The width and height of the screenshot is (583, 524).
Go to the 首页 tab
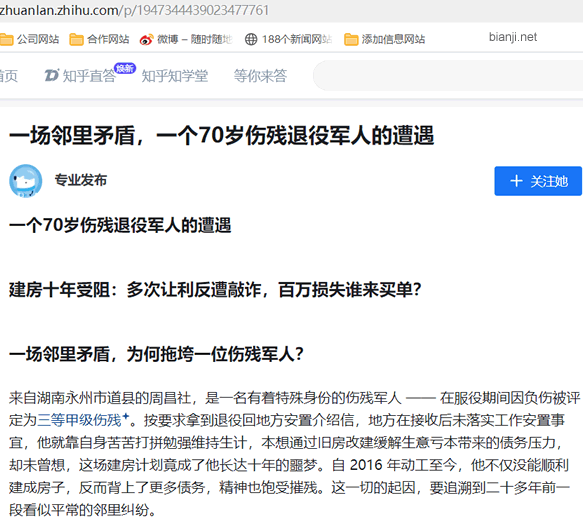9,76
